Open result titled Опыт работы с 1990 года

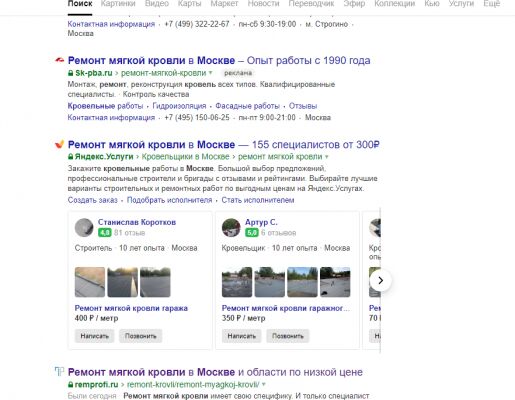tap(219, 60)
